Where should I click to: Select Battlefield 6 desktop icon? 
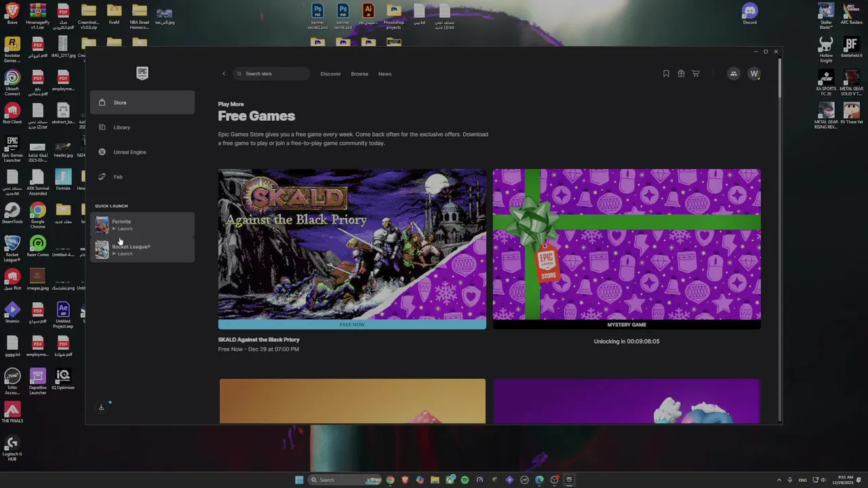[851, 47]
